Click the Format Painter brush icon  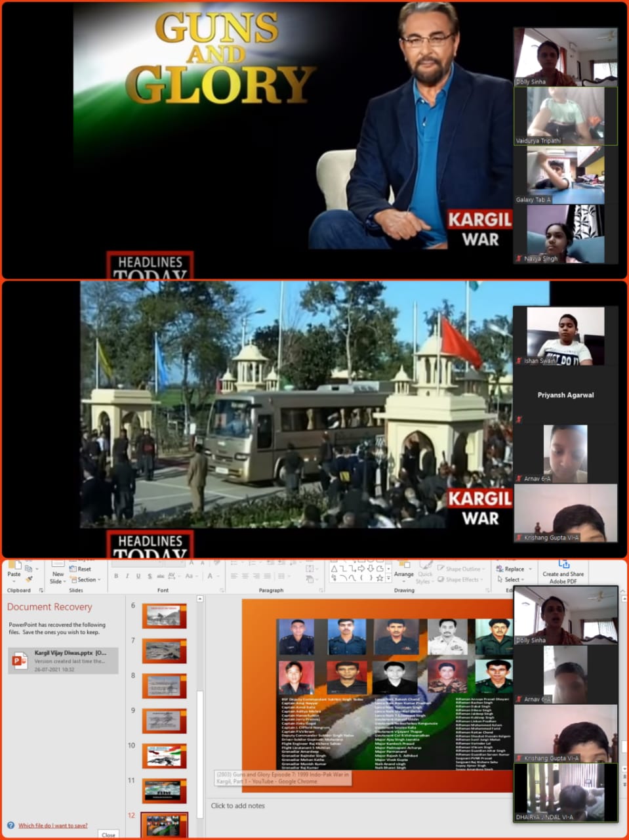[x=29, y=579]
